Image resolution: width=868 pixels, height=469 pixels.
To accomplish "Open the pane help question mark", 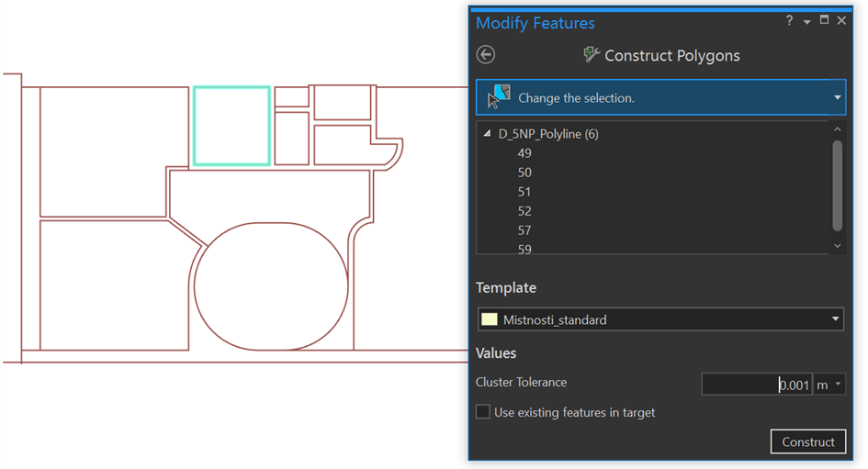I will [789, 21].
